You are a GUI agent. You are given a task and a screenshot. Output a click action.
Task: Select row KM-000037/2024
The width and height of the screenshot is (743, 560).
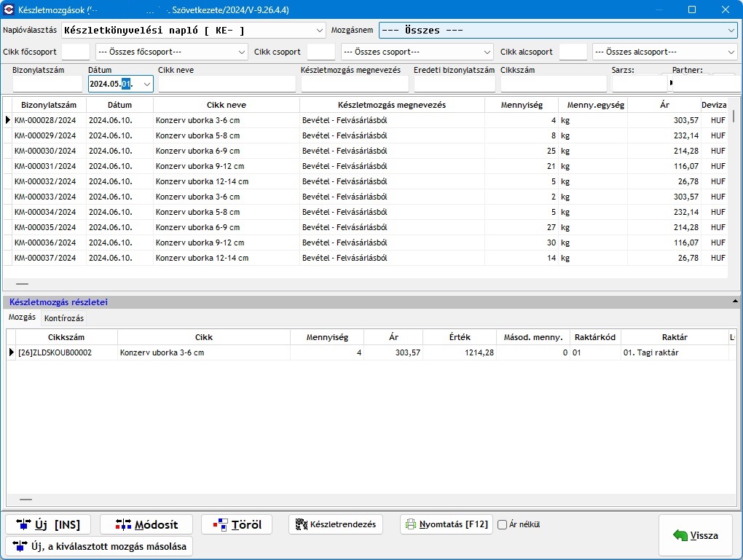(365, 258)
